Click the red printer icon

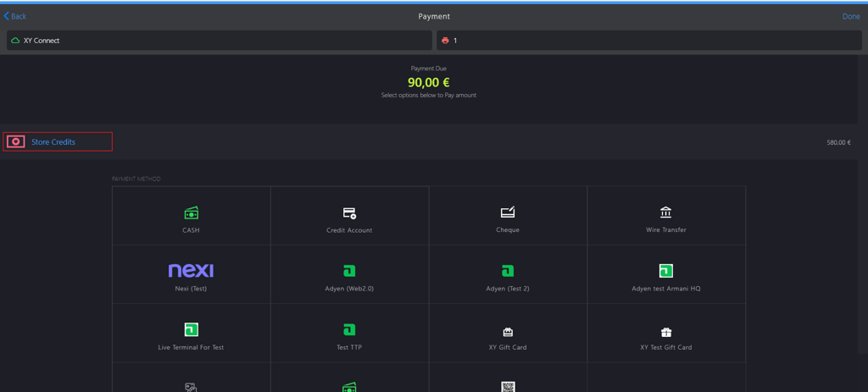[x=445, y=41]
